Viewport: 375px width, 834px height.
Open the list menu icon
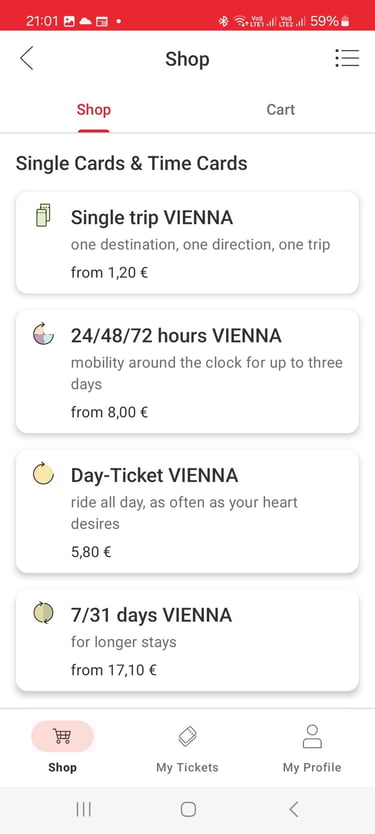(347, 58)
